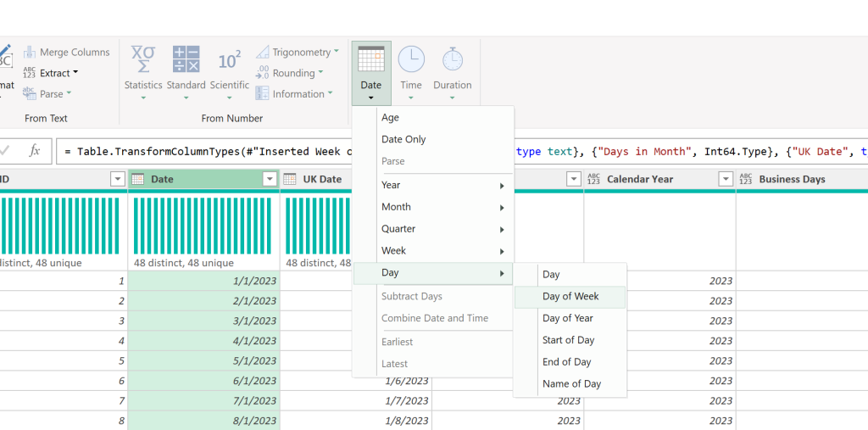This screenshot has width=868, height=430.
Task: Click the Date column '48 distinct, 48 unique' text
Action: 184,263
